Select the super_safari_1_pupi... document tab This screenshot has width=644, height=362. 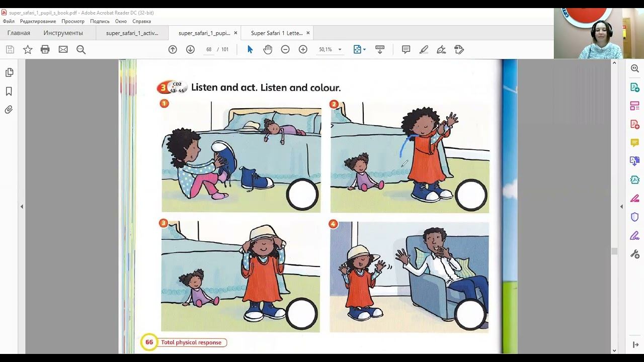pyautogui.click(x=204, y=33)
